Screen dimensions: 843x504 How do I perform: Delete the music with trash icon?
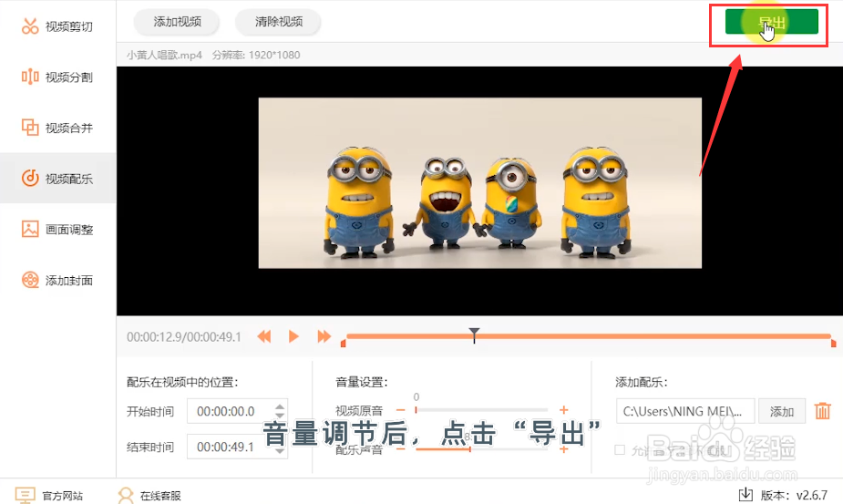tap(823, 411)
